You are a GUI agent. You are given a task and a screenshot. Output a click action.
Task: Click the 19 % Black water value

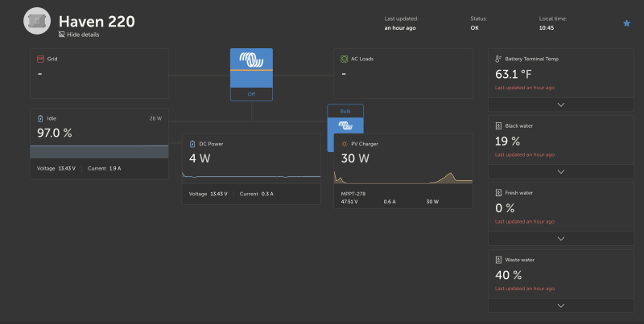point(508,141)
